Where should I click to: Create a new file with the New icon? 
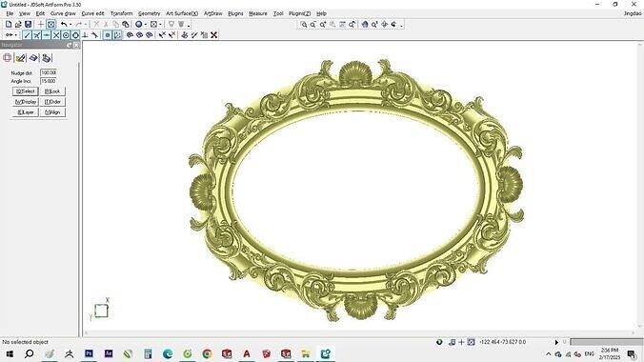coord(9,25)
